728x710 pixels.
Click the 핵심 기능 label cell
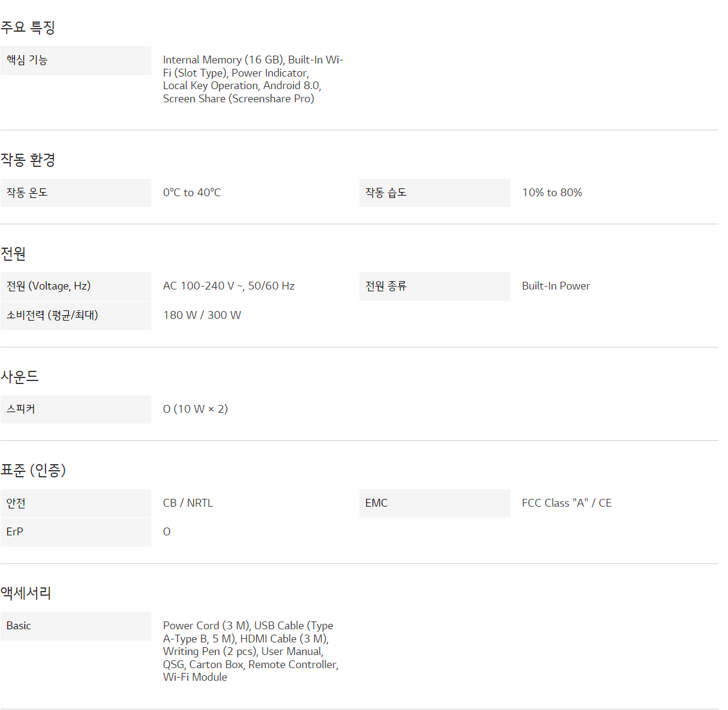click(75, 60)
